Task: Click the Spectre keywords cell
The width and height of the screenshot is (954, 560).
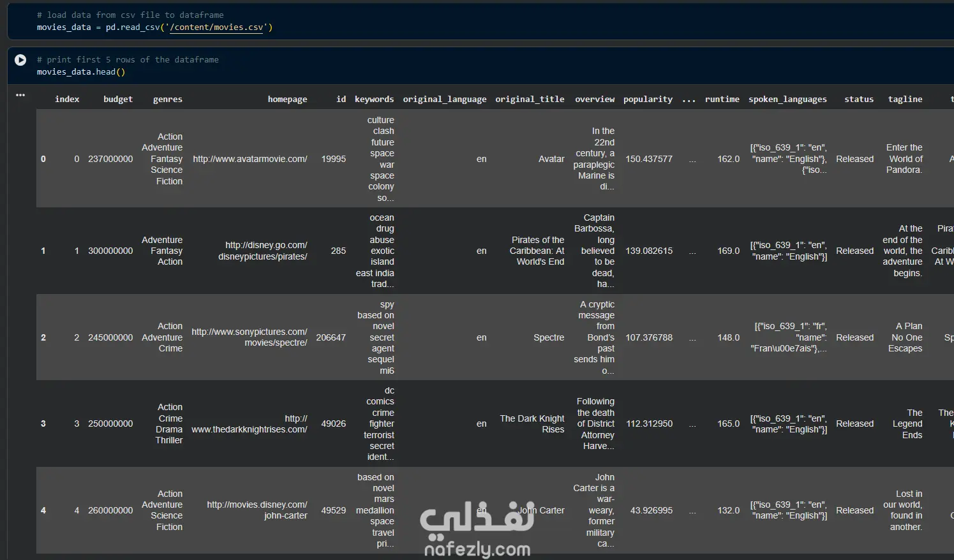Action: 376,337
